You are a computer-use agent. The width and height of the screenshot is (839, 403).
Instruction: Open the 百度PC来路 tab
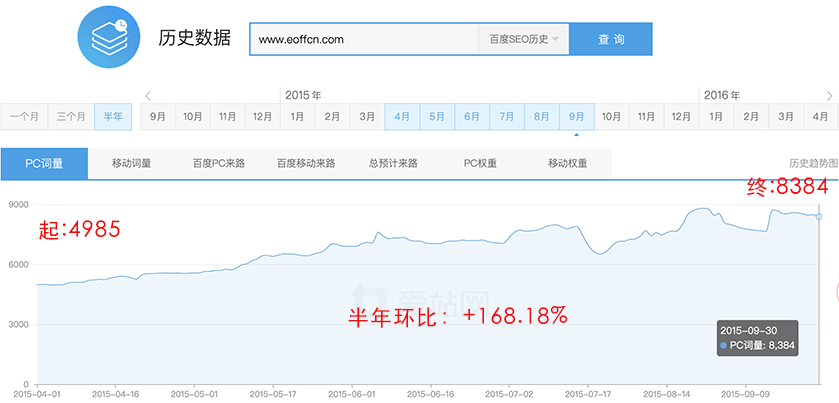click(x=219, y=163)
